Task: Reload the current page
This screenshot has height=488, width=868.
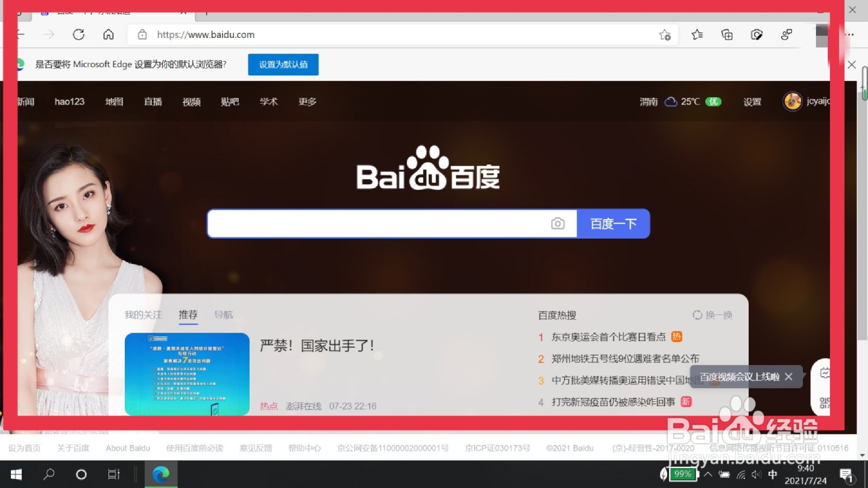Action: point(79,34)
